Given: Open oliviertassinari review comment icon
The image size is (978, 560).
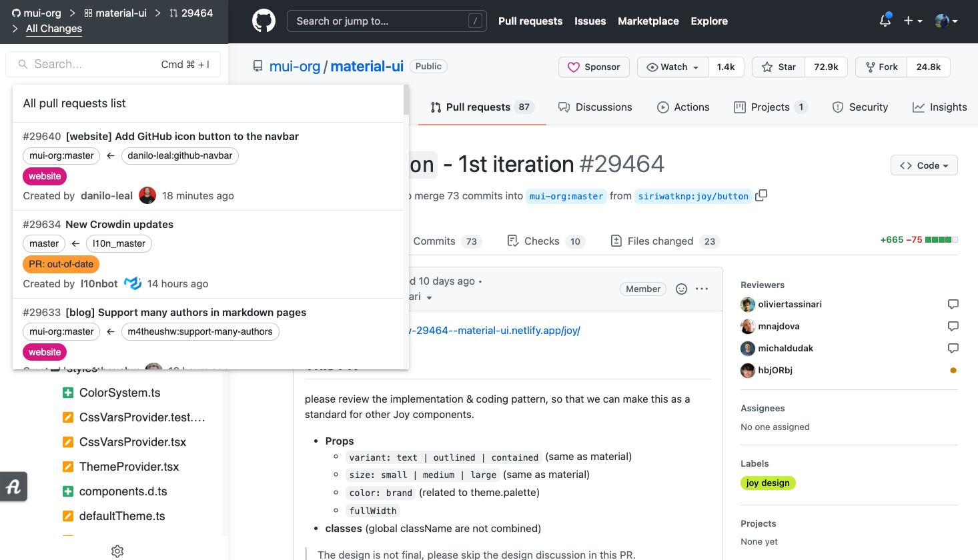Looking at the screenshot, I should coord(953,304).
